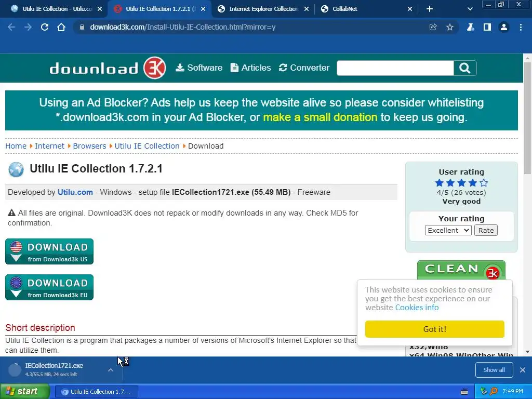Click the IECollection1721.exe download progress icon
Image resolution: width=532 pixels, height=399 pixels.
tap(15, 370)
